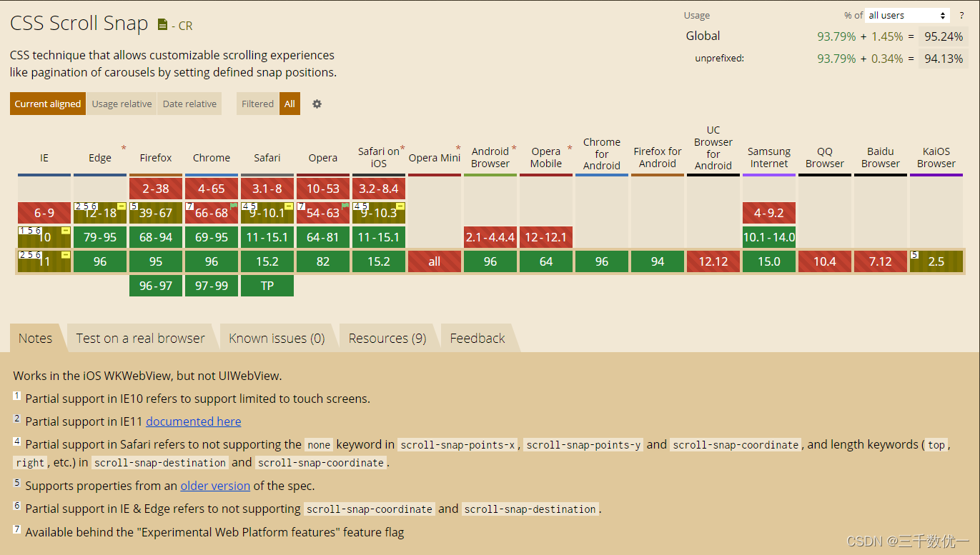Open the Known issues (0) tab

pos(275,337)
